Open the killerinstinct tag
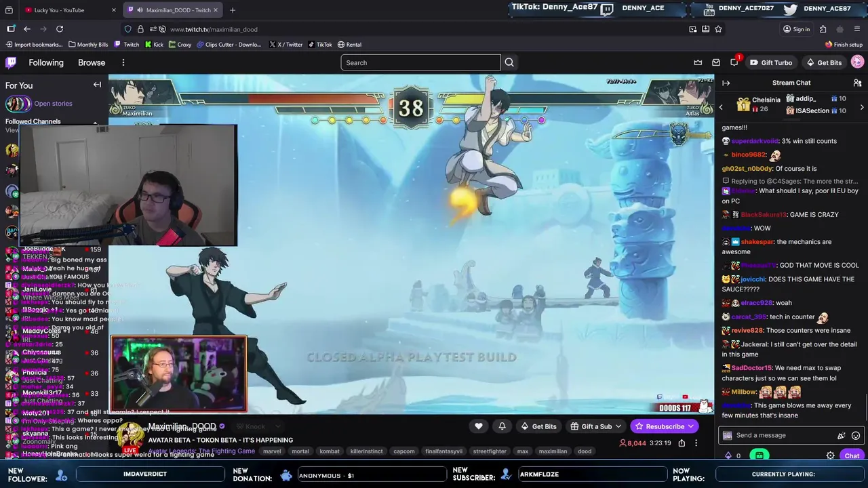This screenshot has height=488, width=868. pos(367,451)
